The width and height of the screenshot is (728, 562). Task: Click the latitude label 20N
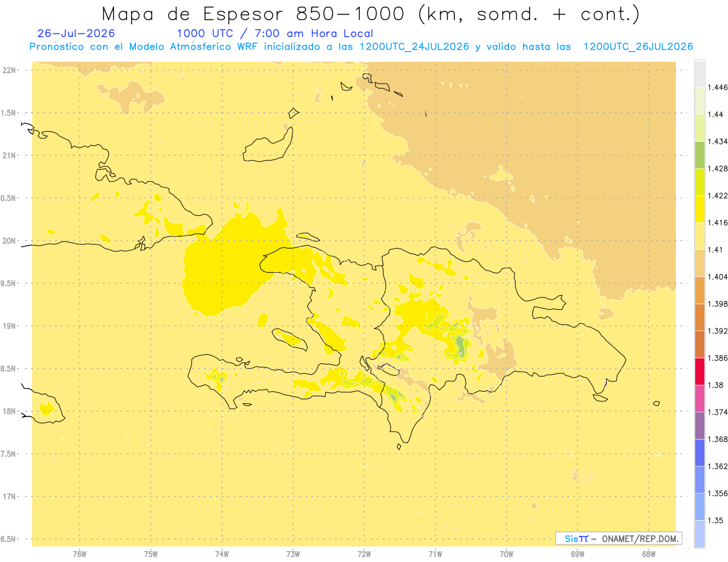8,241
